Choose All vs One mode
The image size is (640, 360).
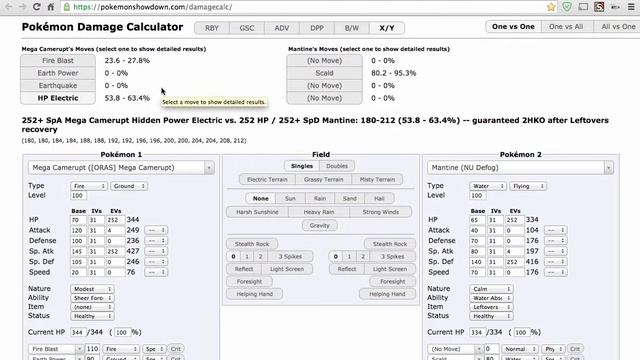[x=618, y=27]
